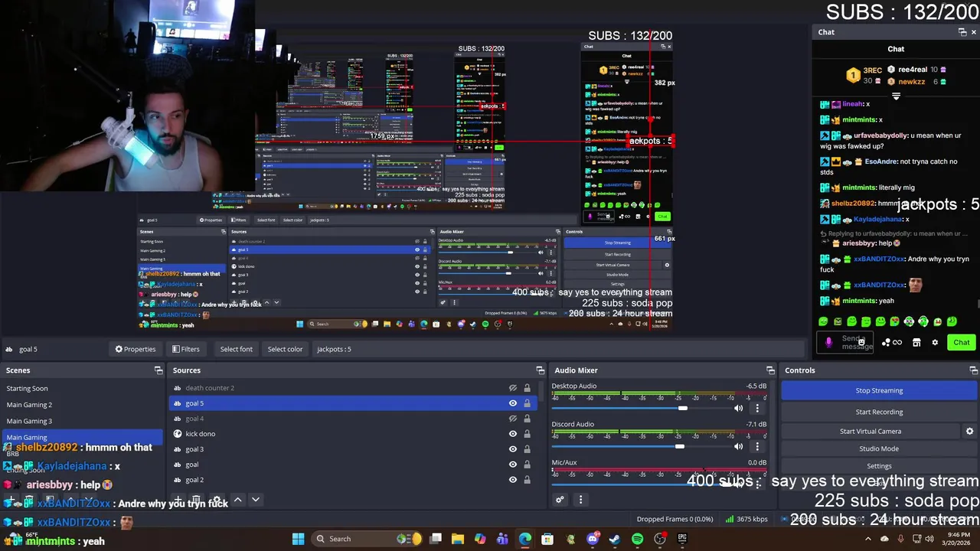
Task: Toggle lock on goal 5 source
Action: 527,403
